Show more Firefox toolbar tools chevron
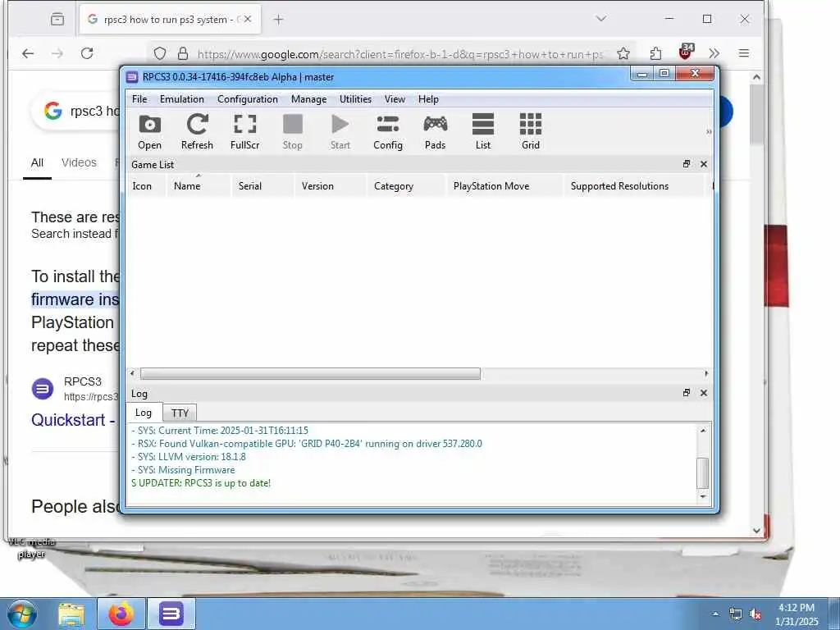 click(714, 53)
